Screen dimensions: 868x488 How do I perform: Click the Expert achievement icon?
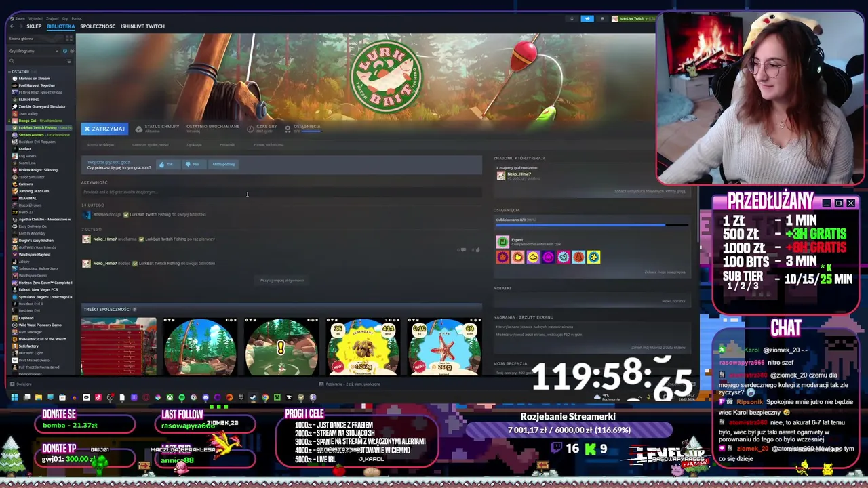(x=502, y=242)
